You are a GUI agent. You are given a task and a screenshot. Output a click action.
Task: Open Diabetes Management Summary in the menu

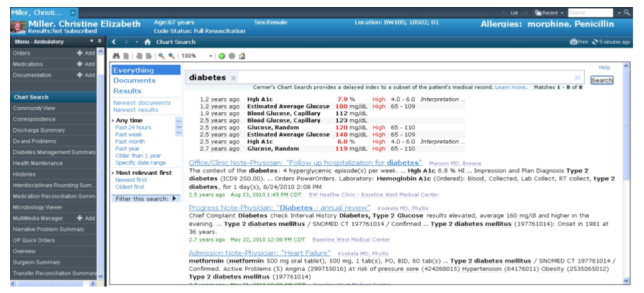pyautogui.click(x=54, y=152)
